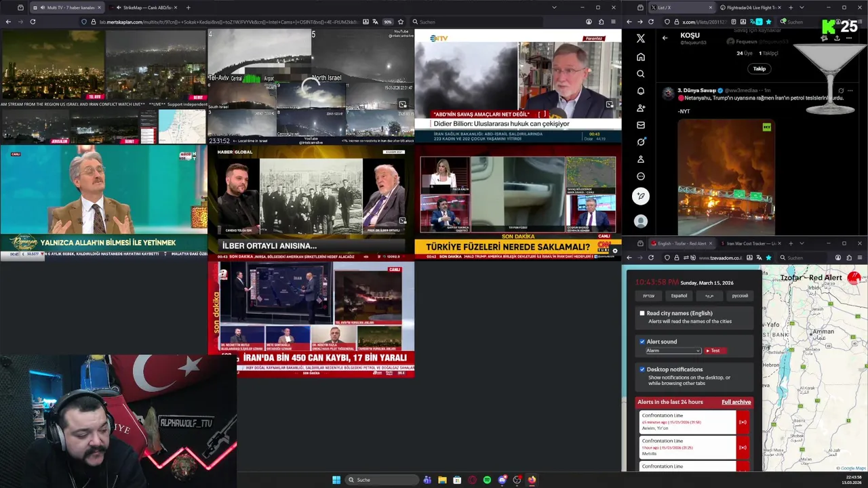Click alert icon for Metulla alert
This screenshot has height=488, width=868.
click(x=743, y=447)
